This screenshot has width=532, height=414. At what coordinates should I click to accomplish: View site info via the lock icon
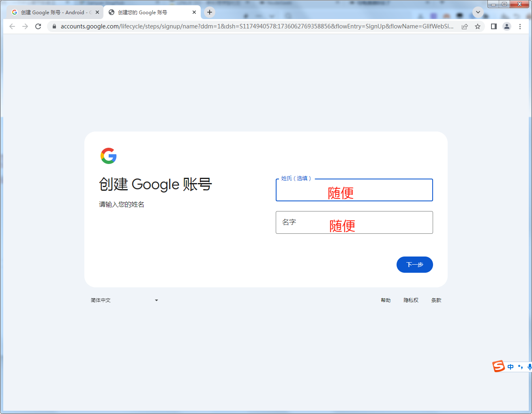54,26
